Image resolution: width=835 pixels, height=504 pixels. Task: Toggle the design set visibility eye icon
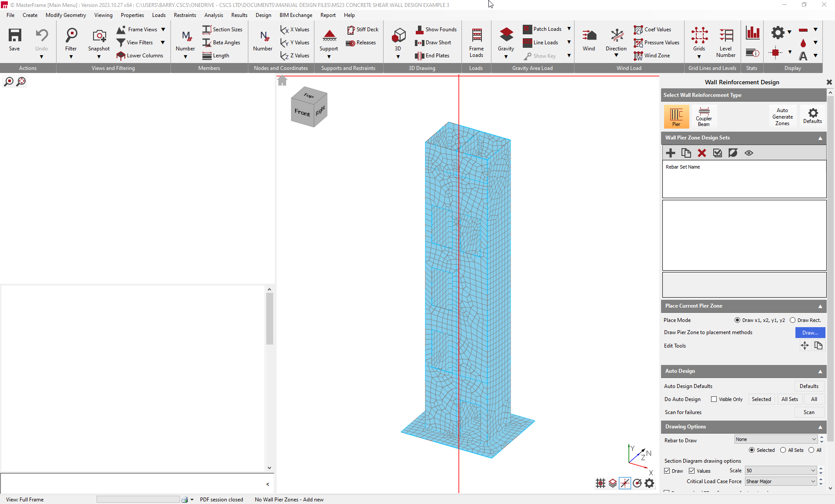coord(748,153)
